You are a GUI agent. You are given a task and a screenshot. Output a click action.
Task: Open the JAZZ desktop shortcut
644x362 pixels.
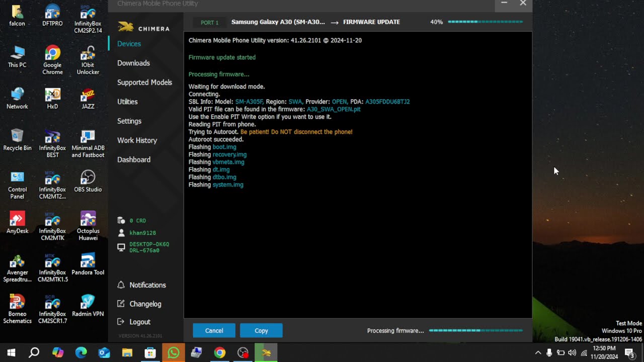[x=88, y=99]
